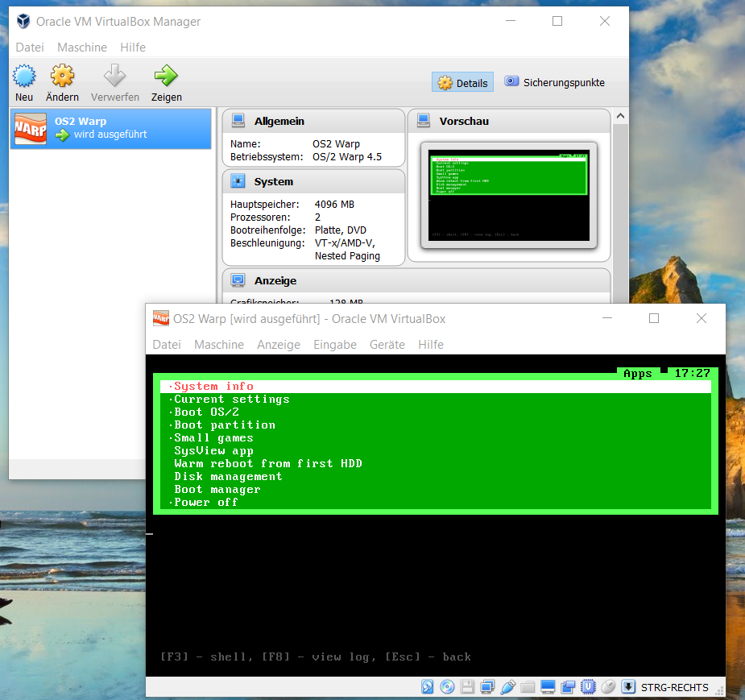
Task: Click the host key down-arrow status icon
Action: [x=628, y=686]
